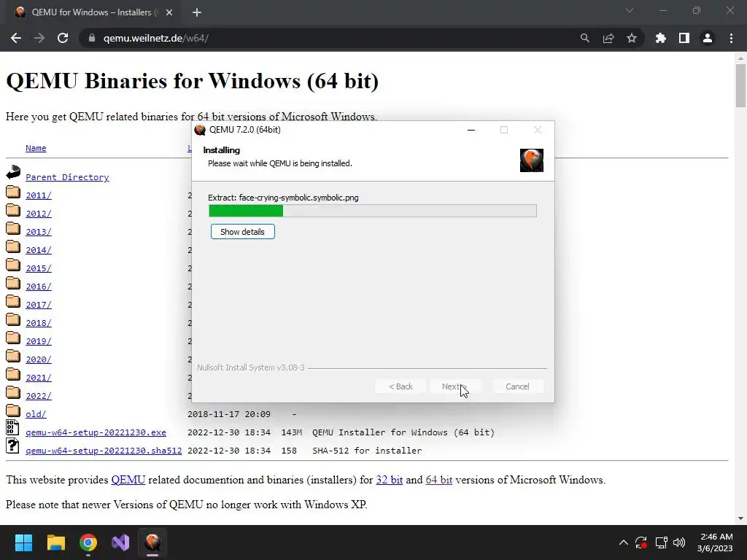
Task: Open the 2013/ folder link
Action: pyautogui.click(x=39, y=232)
